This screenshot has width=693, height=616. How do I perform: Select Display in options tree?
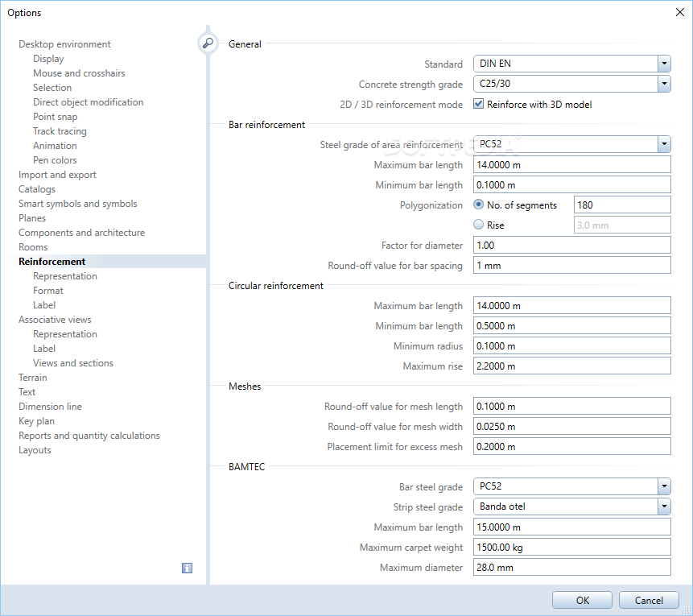click(48, 59)
